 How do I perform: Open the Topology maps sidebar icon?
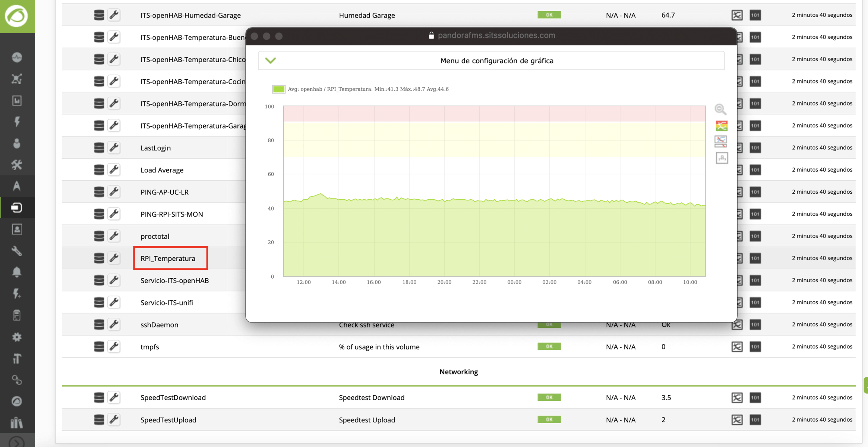(17, 79)
